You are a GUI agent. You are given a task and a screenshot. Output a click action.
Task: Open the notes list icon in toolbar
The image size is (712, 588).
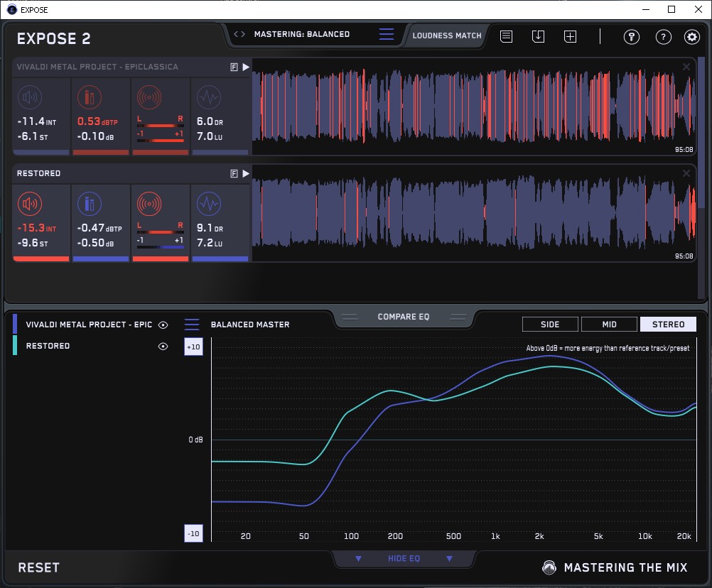507,36
